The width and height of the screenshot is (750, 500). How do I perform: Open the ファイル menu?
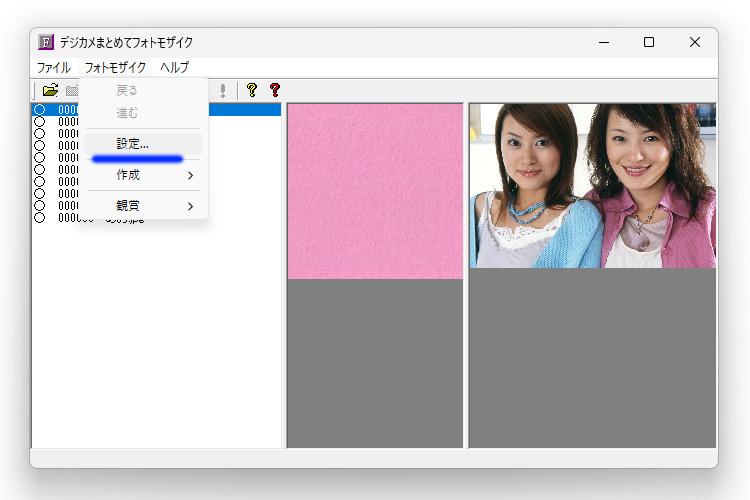point(54,67)
